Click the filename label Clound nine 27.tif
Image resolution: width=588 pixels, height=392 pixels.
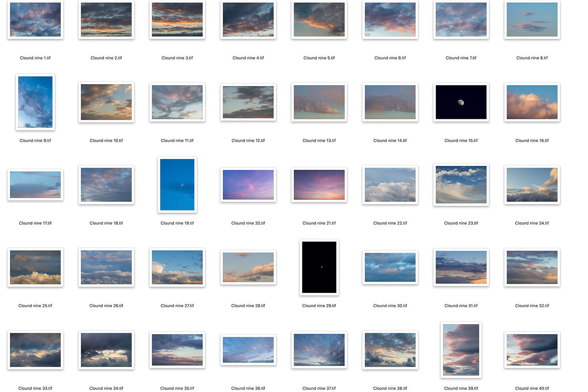click(177, 306)
